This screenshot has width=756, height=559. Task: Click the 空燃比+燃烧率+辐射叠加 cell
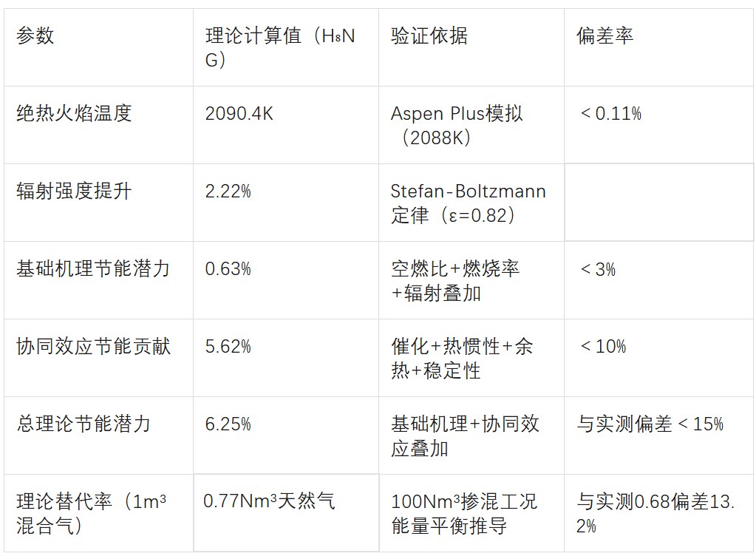[455, 280]
